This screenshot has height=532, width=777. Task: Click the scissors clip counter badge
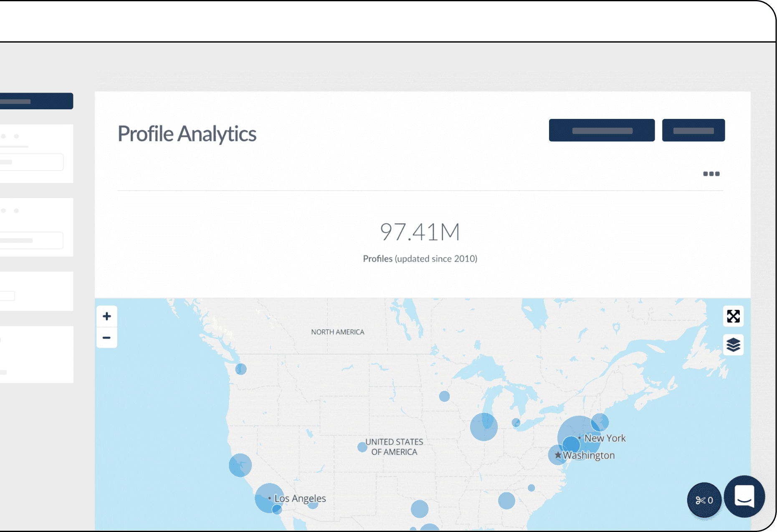click(x=704, y=500)
